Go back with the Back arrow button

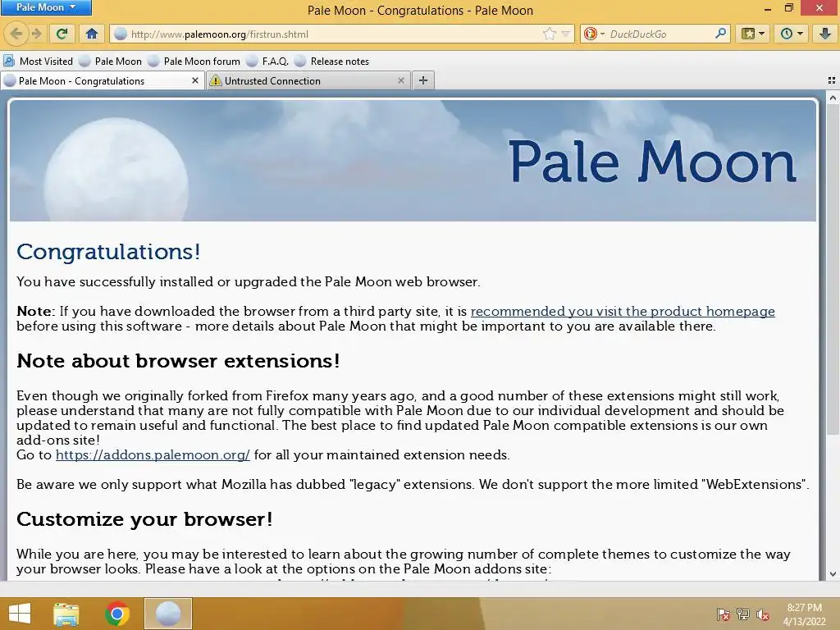click(x=16, y=34)
